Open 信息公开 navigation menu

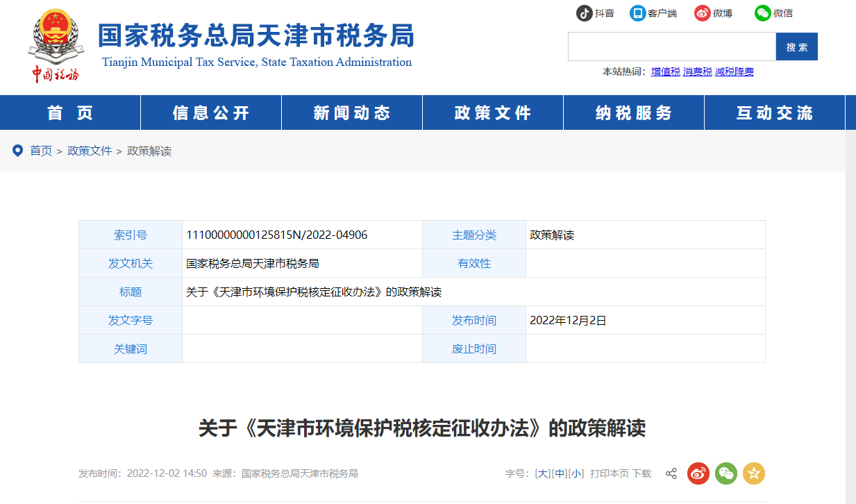[211, 112]
